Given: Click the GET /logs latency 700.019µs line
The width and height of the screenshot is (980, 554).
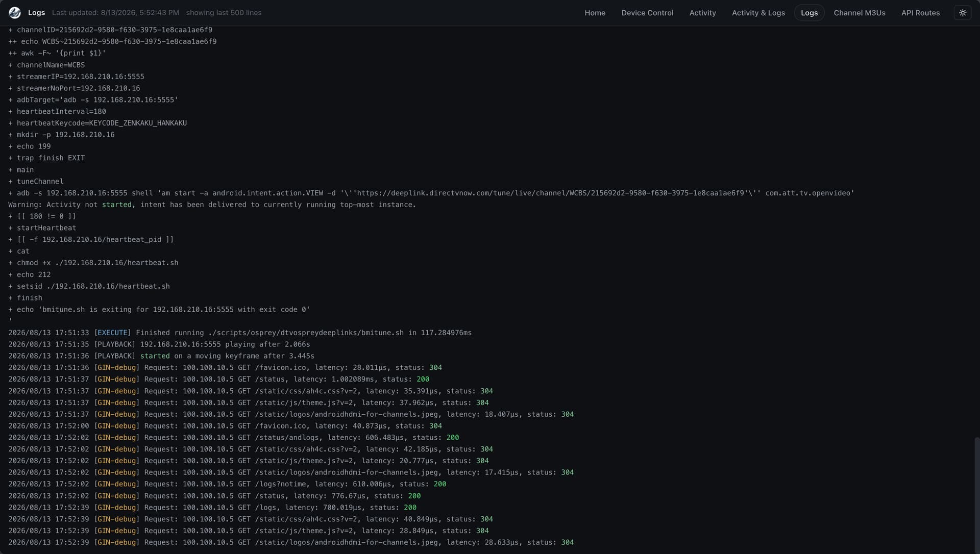Looking at the screenshot, I should (x=212, y=508).
